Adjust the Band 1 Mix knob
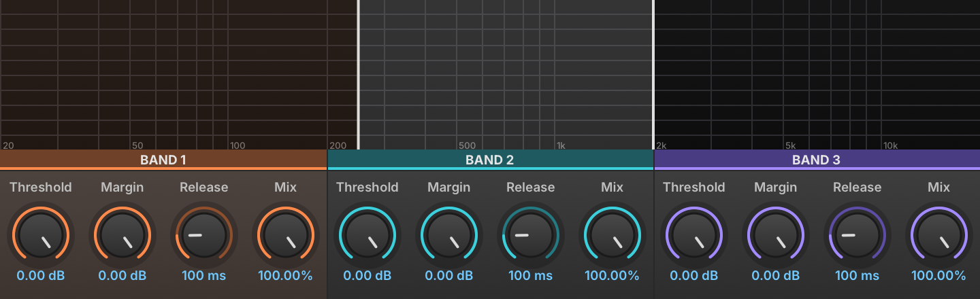 286,234
